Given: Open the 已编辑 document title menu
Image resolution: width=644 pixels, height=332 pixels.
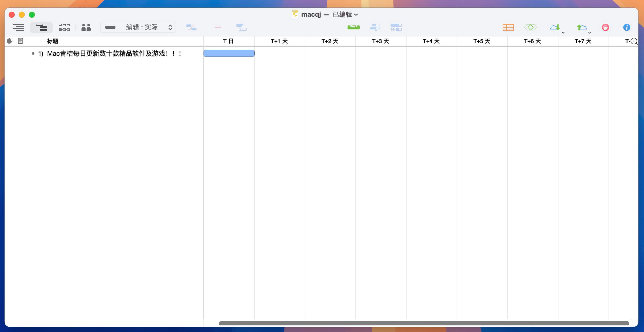Looking at the screenshot, I should pyautogui.click(x=345, y=14).
